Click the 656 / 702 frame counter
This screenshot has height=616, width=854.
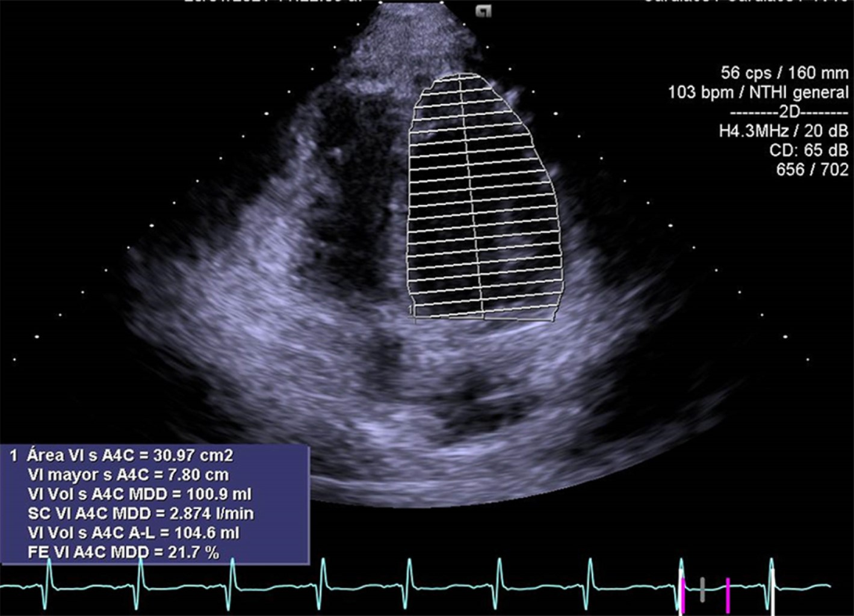(812, 170)
